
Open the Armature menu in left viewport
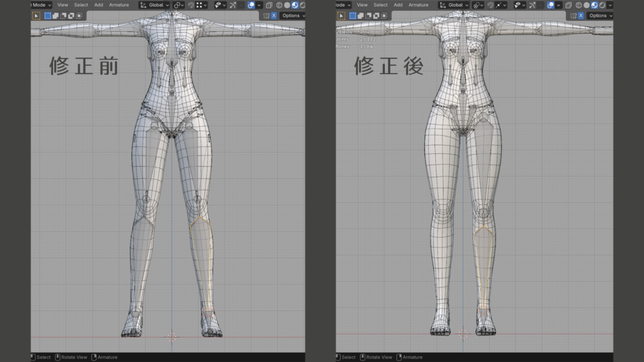118,5
